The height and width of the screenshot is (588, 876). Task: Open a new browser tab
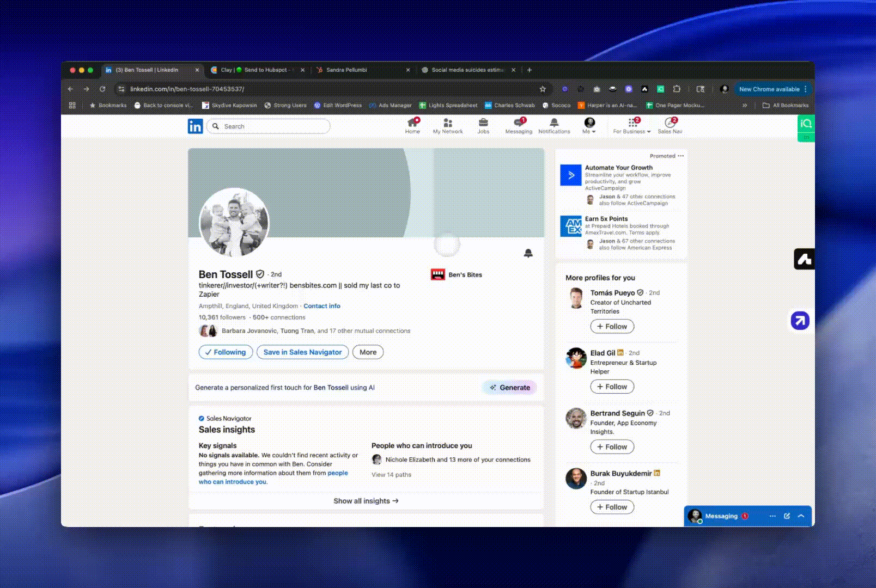[x=529, y=70]
